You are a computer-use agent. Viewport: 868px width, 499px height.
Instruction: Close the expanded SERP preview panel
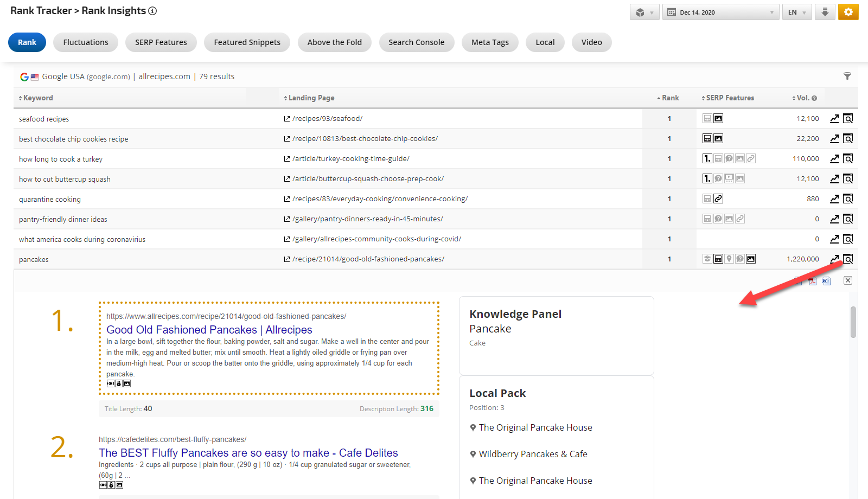pyautogui.click(x=848, y=280)
